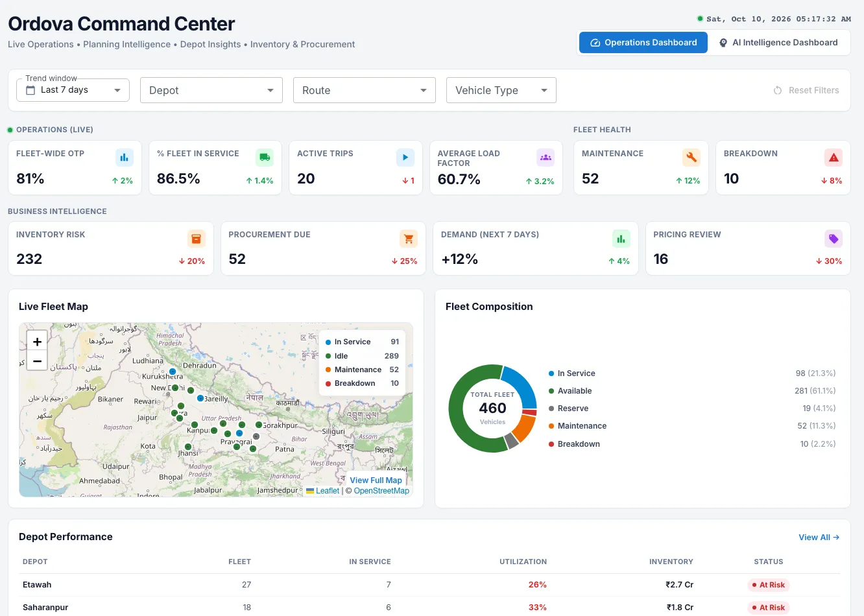The width and height of the screenshot is (864, 616).
Task: Click the STATUS column header
Action: tap(769, 562)
